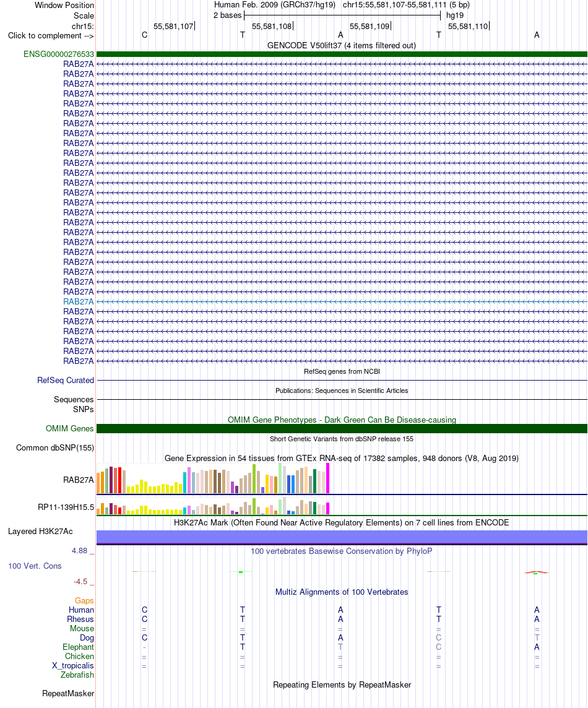Select the Dog alignment row label

(x=87, y=638)
